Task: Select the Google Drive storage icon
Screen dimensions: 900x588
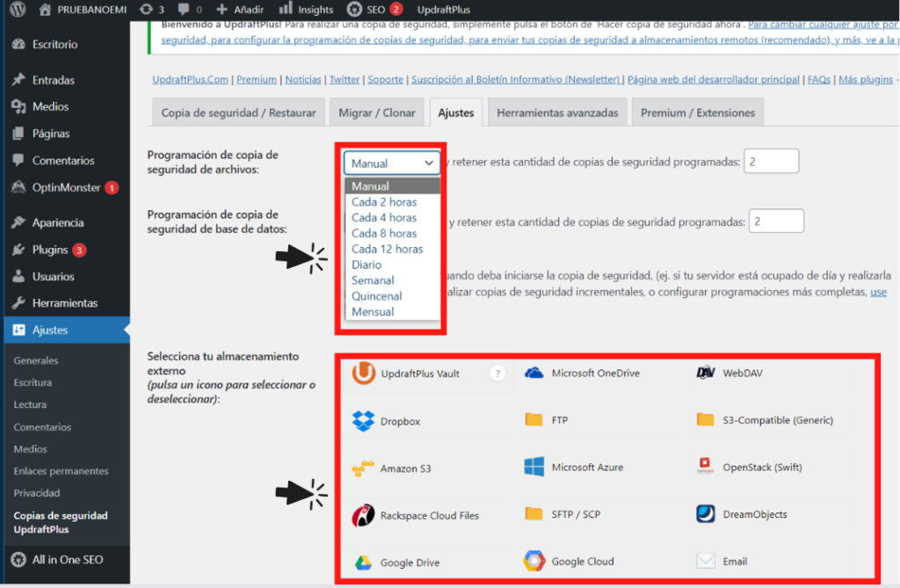Action: tap(363, 563)
